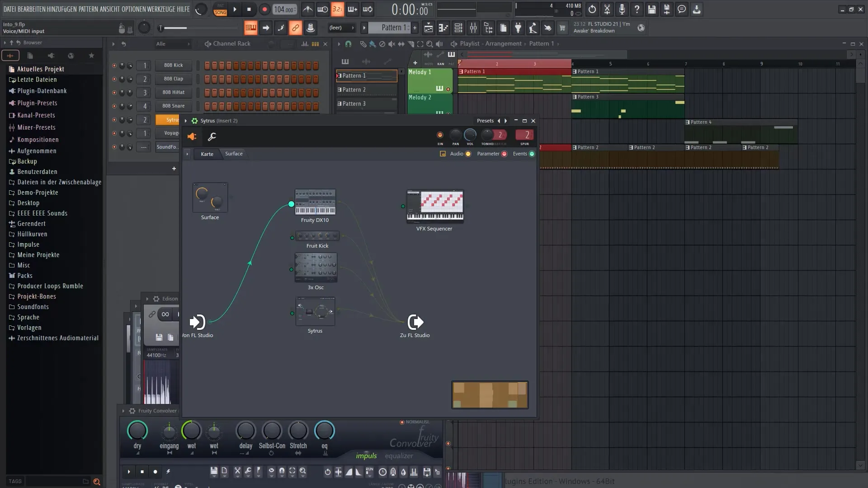Select the Karte tab in Sytrus editor
The image size is (868, 488).
point(206,154)
